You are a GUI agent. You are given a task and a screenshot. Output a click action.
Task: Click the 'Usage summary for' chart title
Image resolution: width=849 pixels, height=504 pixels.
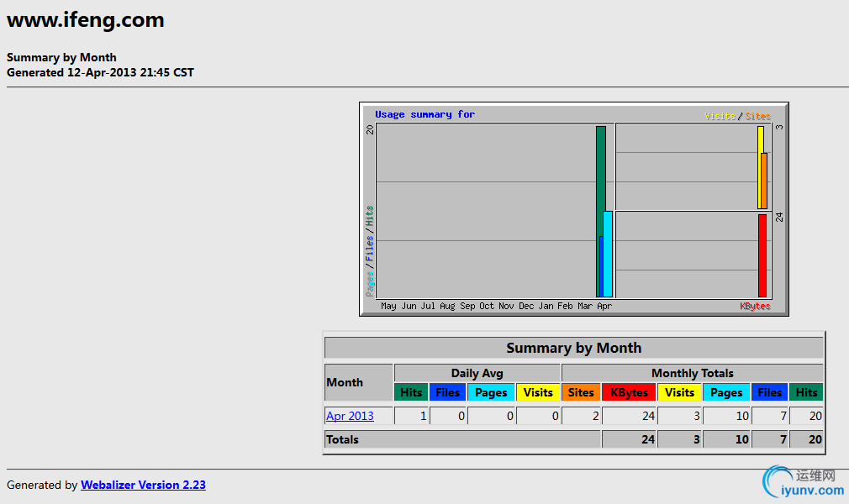(x=425, y=114)
